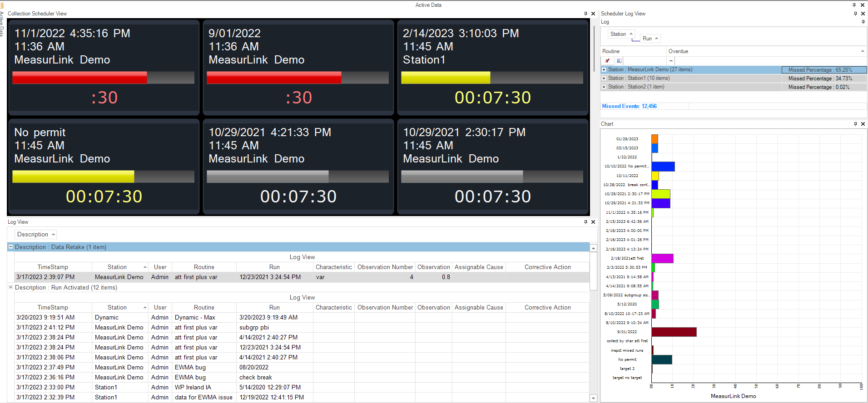Collapse Description : Data Retake group

click(x=10, y=247)
